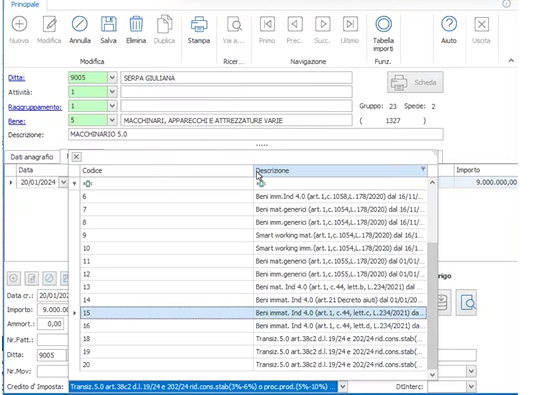Open the Dati anagrafici tab

point(32,157)
